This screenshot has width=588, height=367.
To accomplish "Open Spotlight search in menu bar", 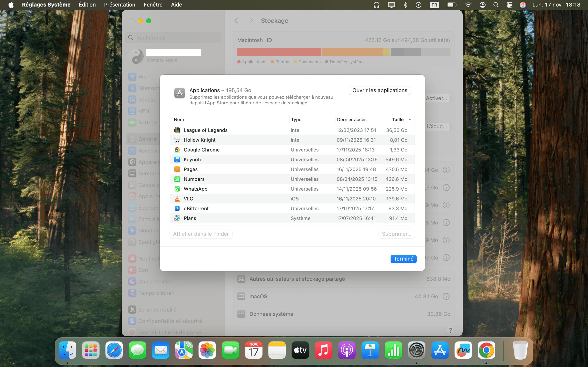I will pos(496,5).
